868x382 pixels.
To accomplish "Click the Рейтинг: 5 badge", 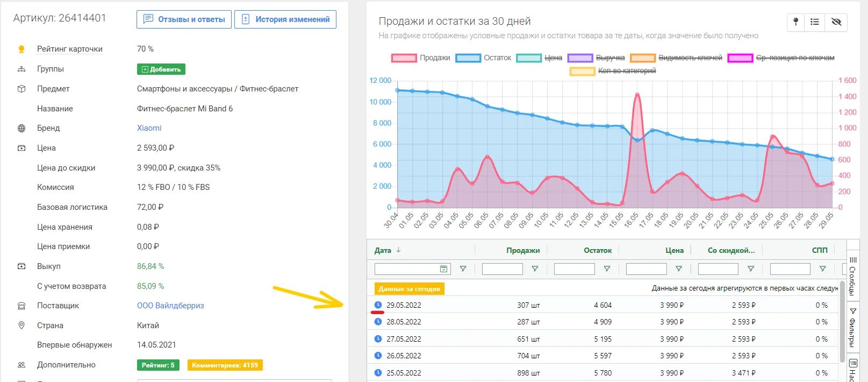I will [158, 365].
